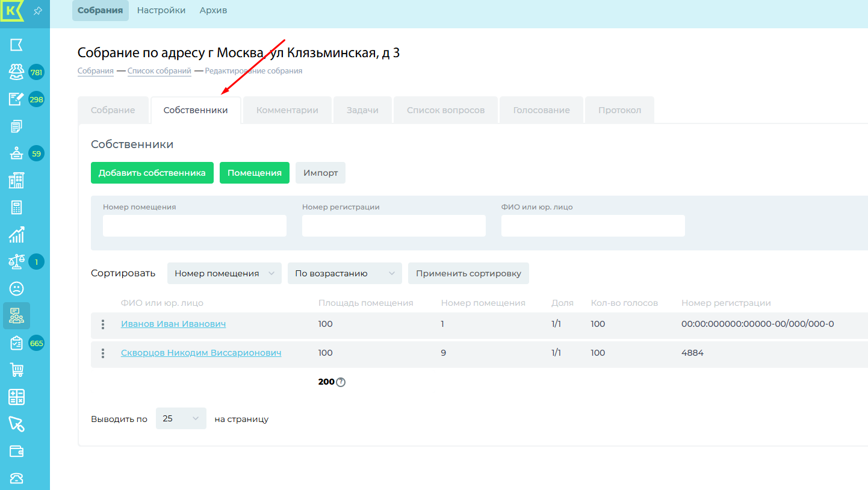Open the Список вопросов tab
Image resolution: width=868 pixels, height=490 pixels.
coord(445,110)
